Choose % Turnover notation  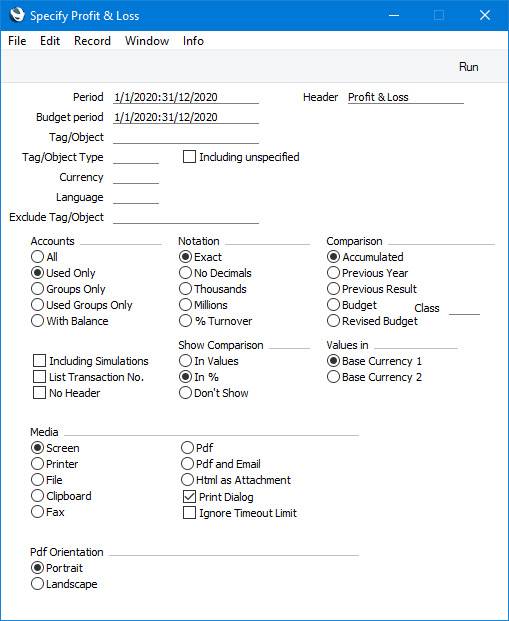click(x=185, y=321)
